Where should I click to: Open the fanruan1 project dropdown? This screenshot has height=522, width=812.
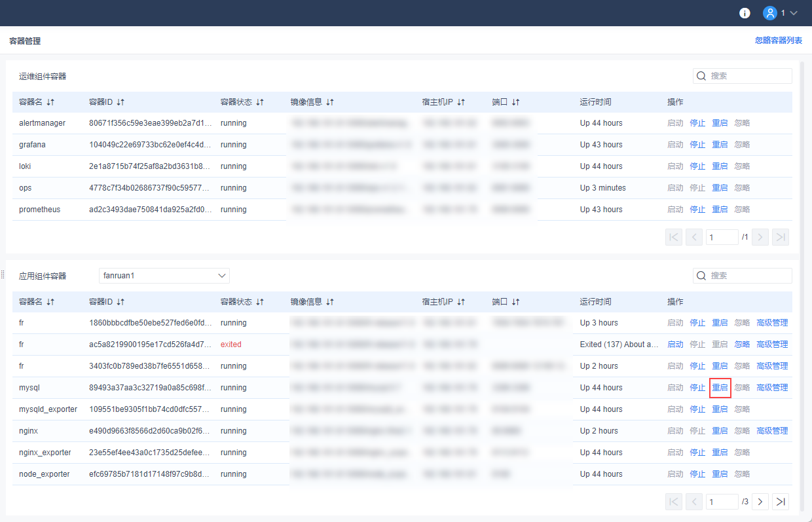click(x=164, y=276)
